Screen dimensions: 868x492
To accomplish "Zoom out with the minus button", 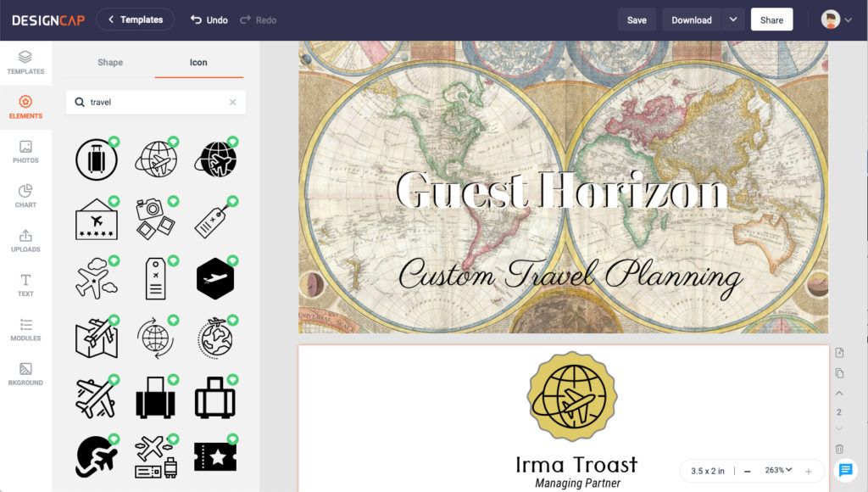I will [748, 471].
